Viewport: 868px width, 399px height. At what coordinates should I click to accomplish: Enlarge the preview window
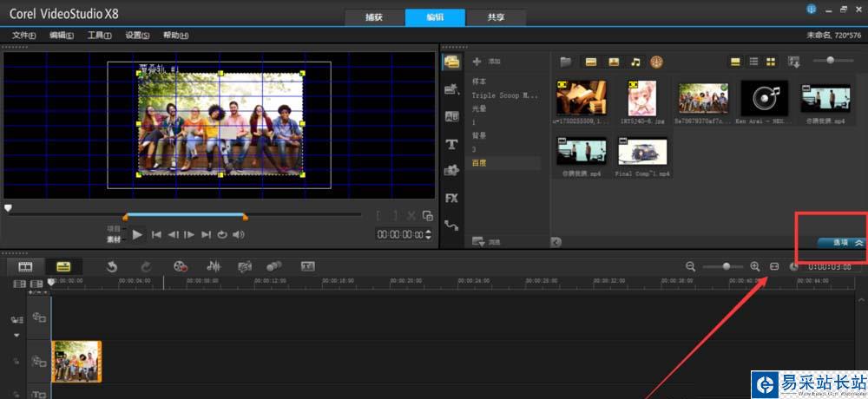point(427,216)
